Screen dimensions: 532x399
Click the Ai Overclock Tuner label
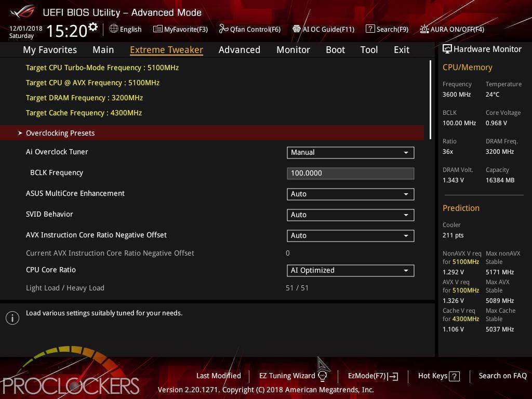point(57,152)
